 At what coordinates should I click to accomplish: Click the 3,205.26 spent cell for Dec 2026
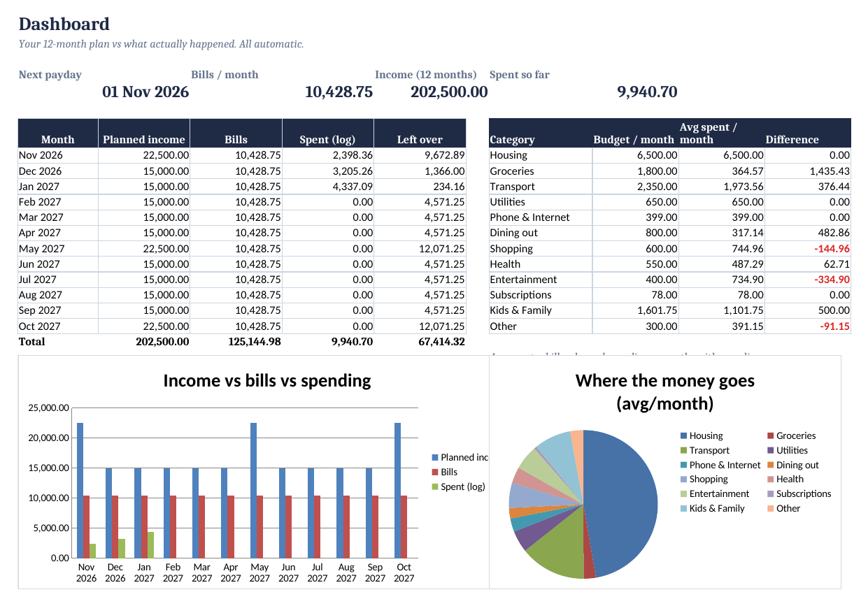pyautogui.click(x=328, y=171)
